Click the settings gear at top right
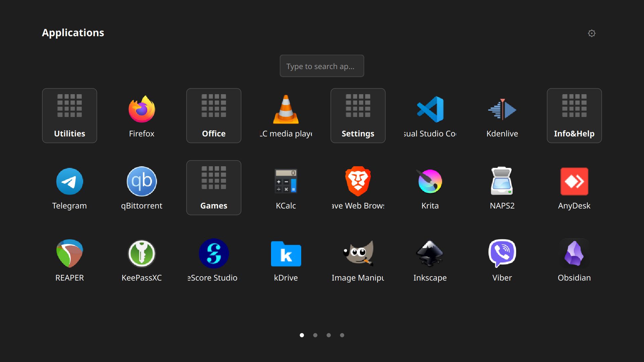Screen dimensions: 644x362 [592, 33]
